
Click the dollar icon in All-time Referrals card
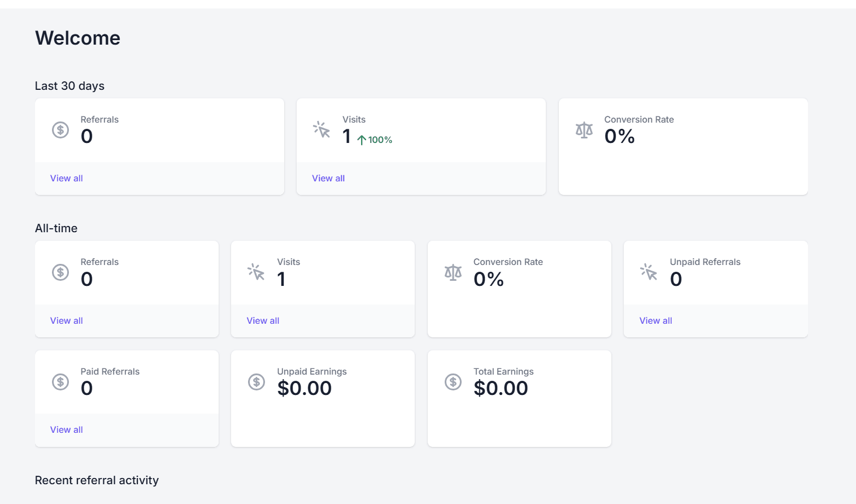pyautogui.click(x=60, y=272)
